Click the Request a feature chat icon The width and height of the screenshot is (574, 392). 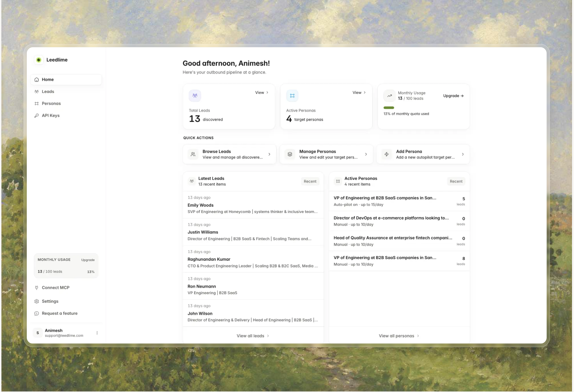click(37, 313)
